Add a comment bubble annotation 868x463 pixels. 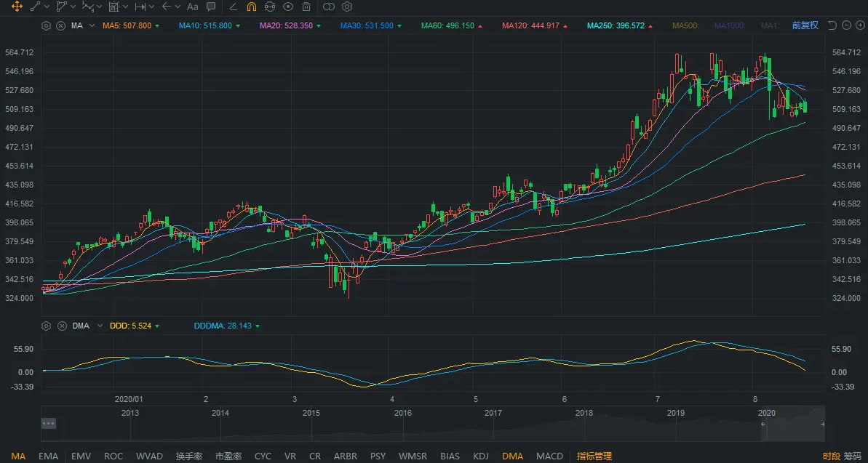(211, 7)
